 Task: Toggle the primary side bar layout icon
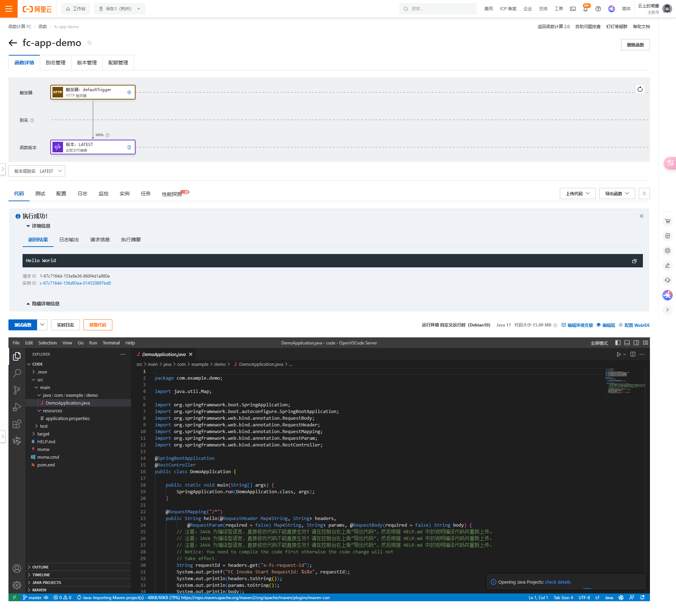pos(618,343)
